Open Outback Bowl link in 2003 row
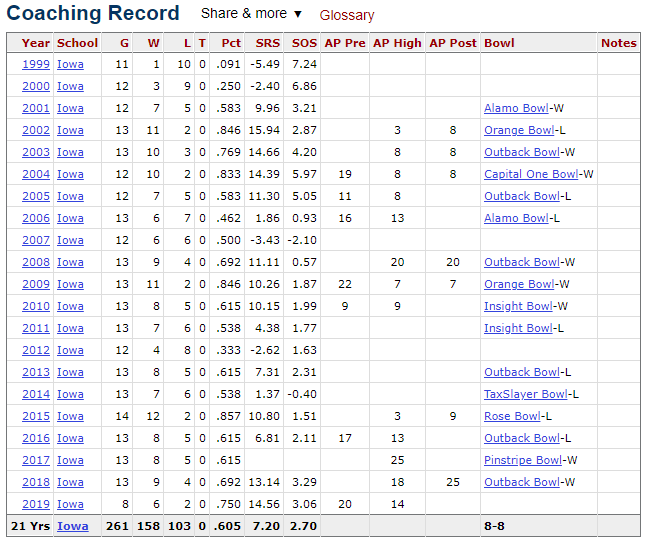 [522, 152]
